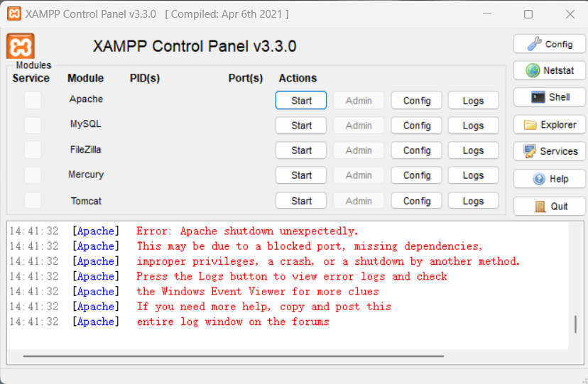
Task: Click the Help question mark icon
Action: pyautogui.click(x=539, y=179)
